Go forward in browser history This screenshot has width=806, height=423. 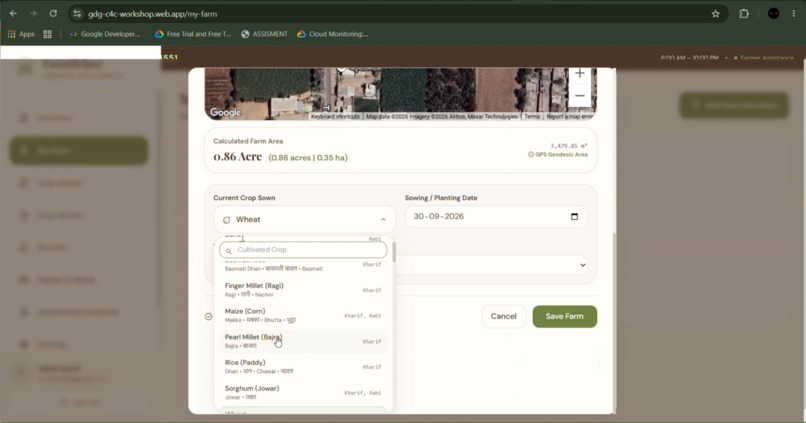point(33,14)
